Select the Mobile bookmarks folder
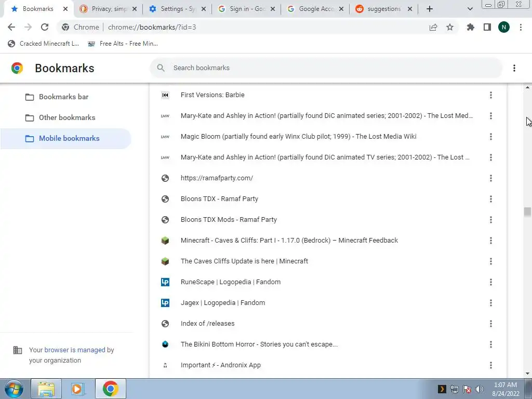Screen dimensions: 532x399 66,138
